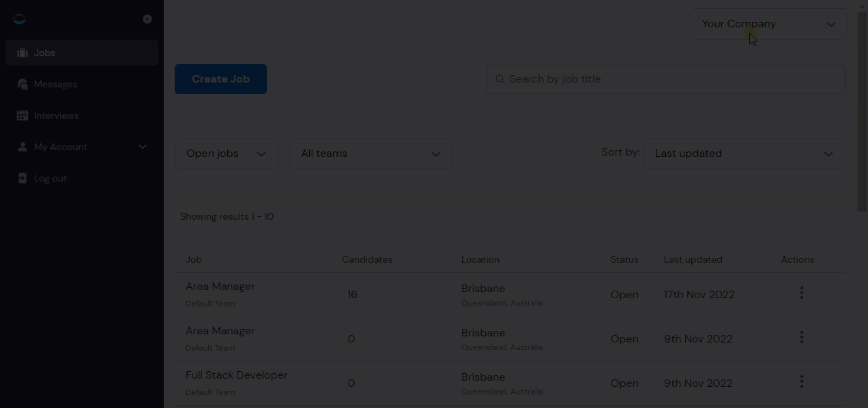This screenshot has width=868, height=408.
Task: Click Showing results 1 - 10 text
Action: click(x=227, y=216)
